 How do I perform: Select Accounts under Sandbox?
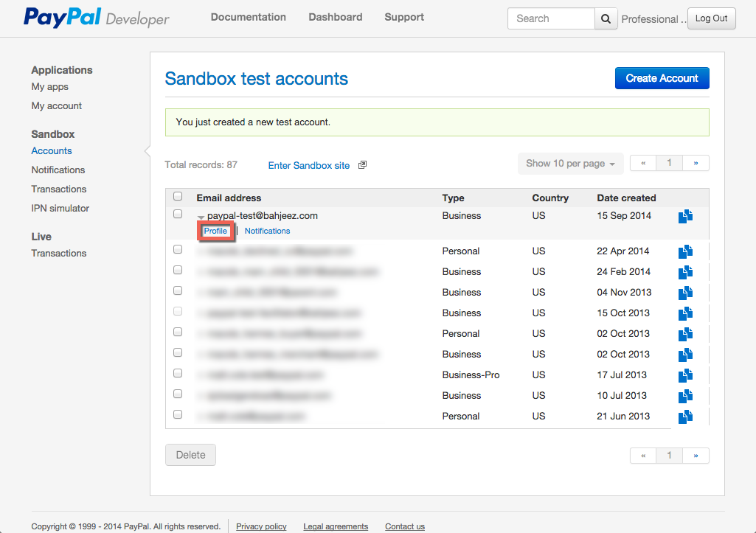(x=52, y=151)
